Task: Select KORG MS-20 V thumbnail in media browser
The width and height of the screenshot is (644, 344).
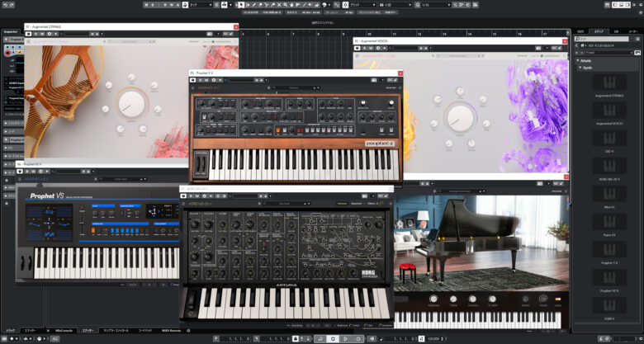Action: pos(609,166)
